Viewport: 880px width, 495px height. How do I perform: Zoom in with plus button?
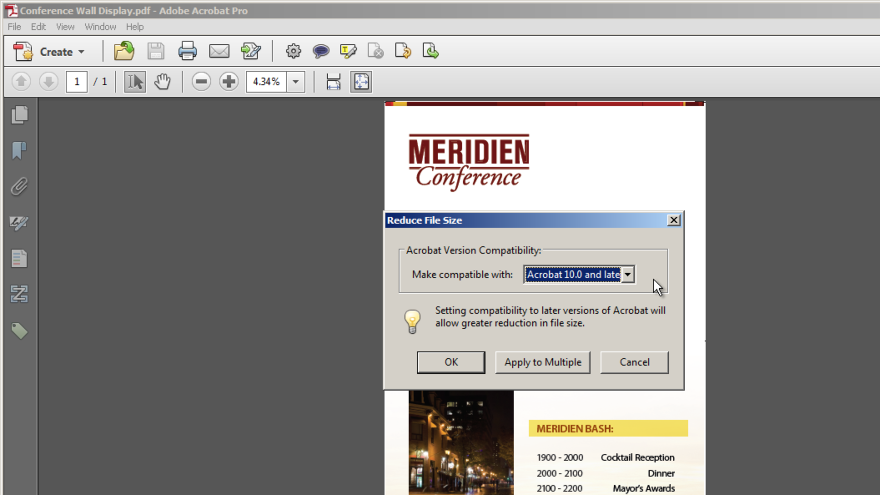pos(228,82)
